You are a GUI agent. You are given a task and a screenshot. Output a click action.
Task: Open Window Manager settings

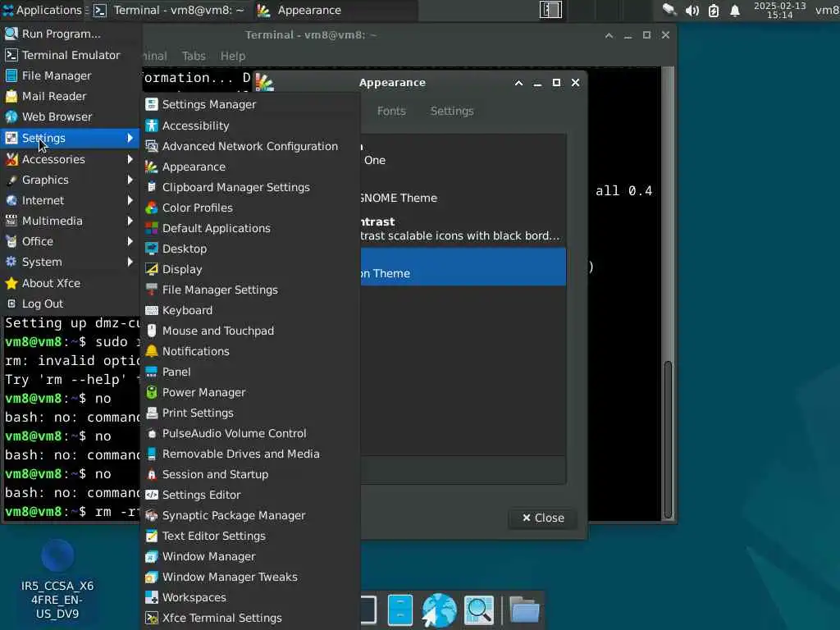[249, 556]
